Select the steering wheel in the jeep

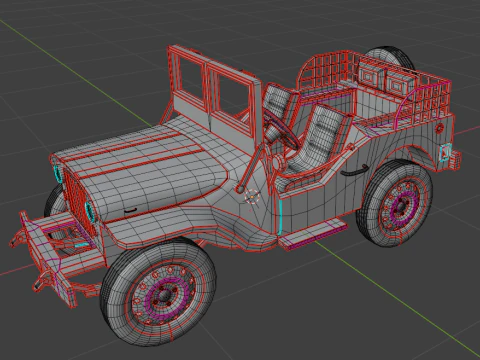pyautogui.click(x=281, y=130)
